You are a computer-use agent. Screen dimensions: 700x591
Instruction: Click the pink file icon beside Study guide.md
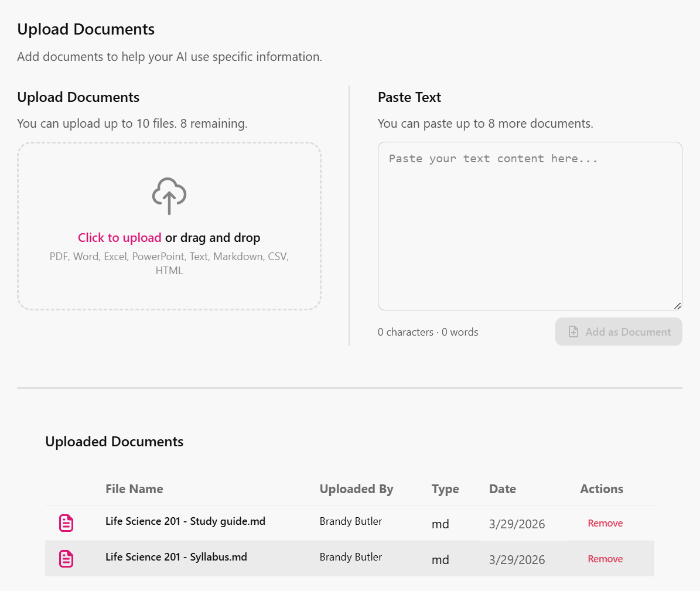[x=66, y=522]
